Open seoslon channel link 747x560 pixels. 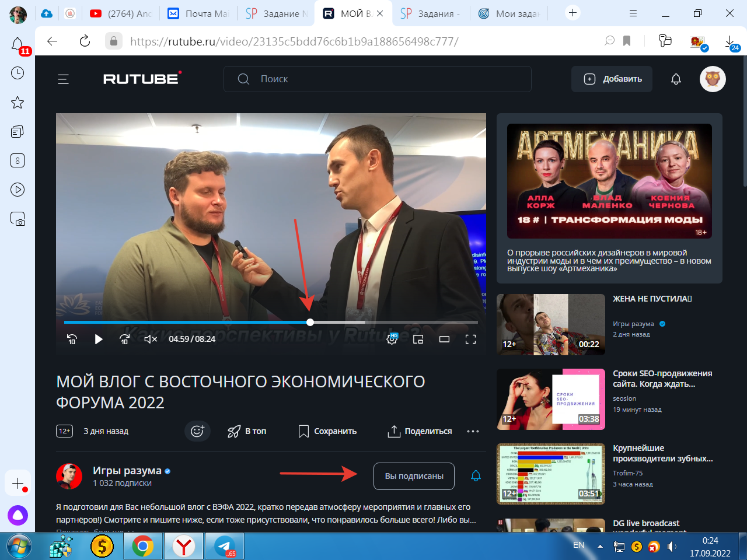click(x=624, y=398)
